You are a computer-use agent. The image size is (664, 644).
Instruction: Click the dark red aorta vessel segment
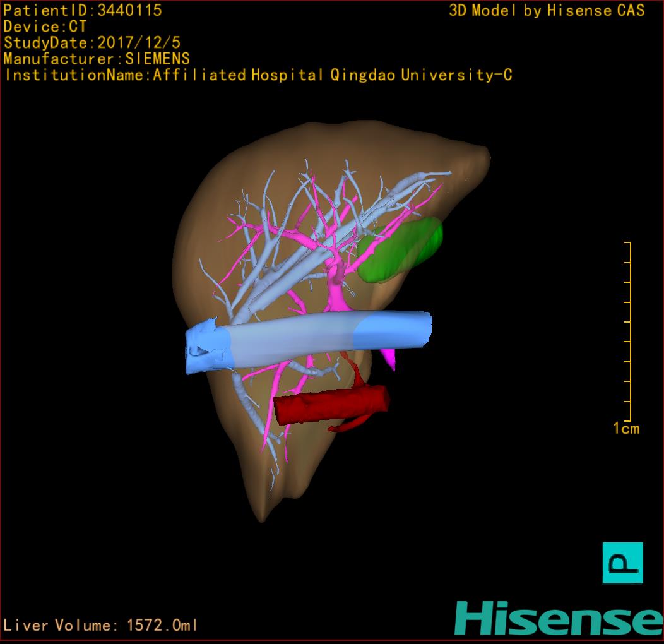[x=331, y=404]
